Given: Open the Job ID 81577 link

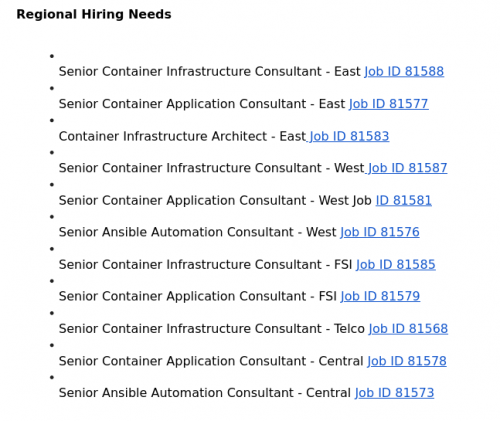Looking at the screenshot, I should (389, 104).
